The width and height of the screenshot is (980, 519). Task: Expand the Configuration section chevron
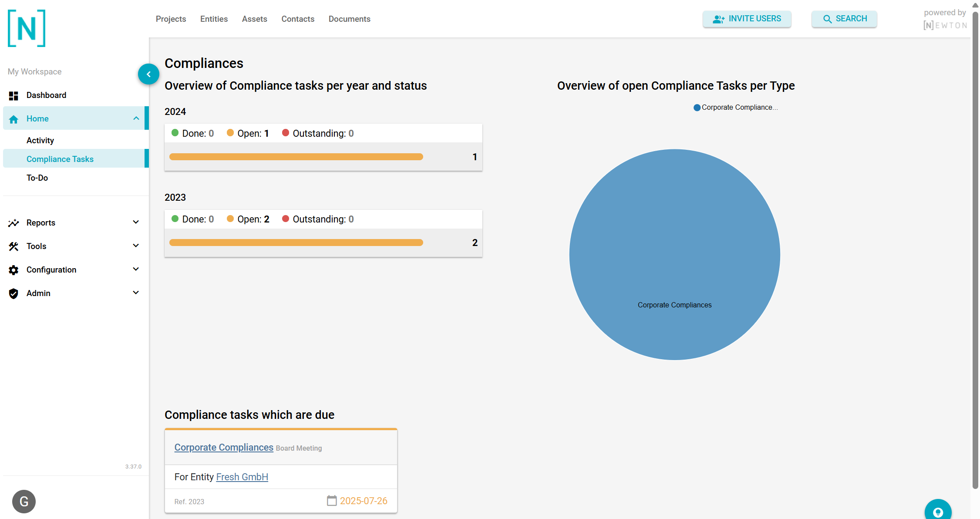tap(136, 269)
